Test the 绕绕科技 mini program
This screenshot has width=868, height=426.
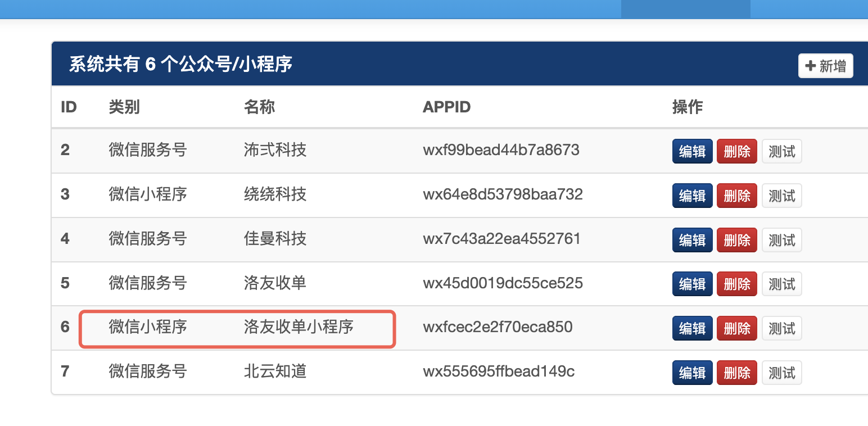click(x=781, y=196)
